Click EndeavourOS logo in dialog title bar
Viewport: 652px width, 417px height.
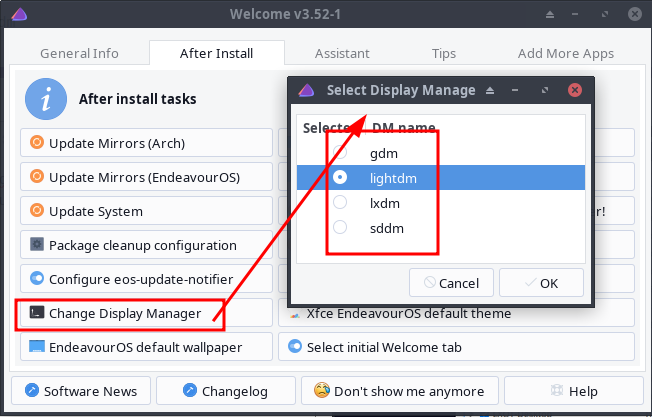(306, 90)
